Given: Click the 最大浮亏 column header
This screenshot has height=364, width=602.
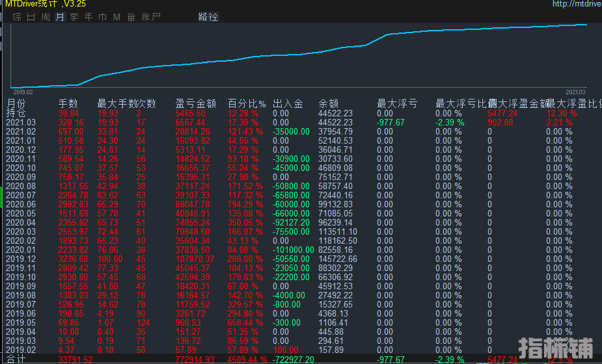Looking at the screenshot, I should pos(397,103).
